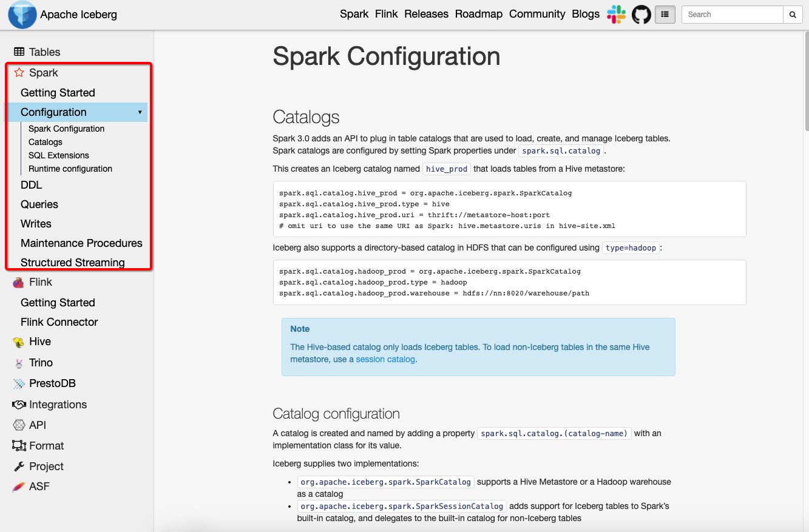Screen dimensions: 809x532
Task: Open Structured Streaming sidebar page
Action: [x=73, y=263]
